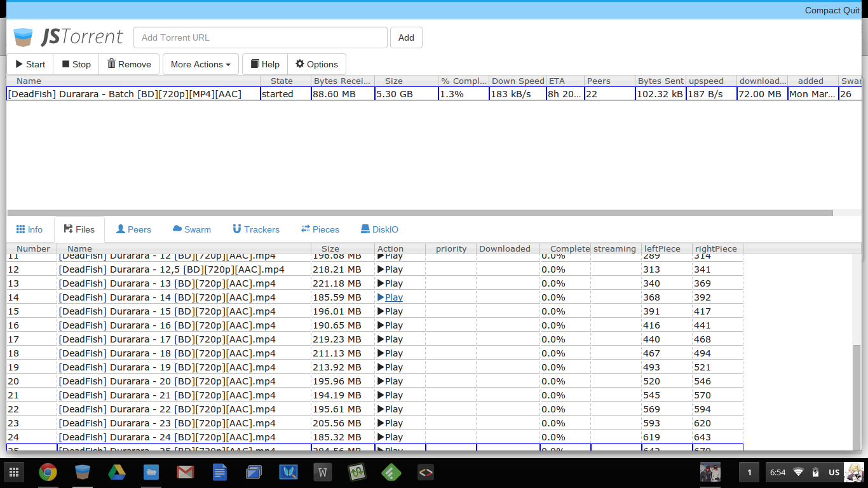
Task: Open the system tray clock showing 6:54
Action: (x=778, y=472)
